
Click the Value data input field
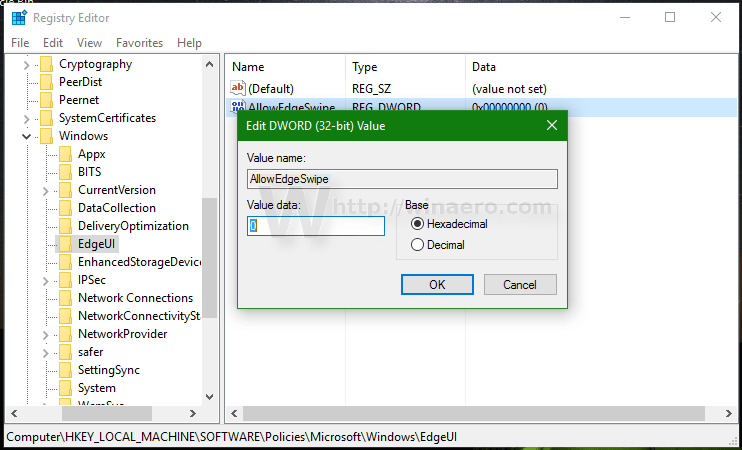pos(316,226)
